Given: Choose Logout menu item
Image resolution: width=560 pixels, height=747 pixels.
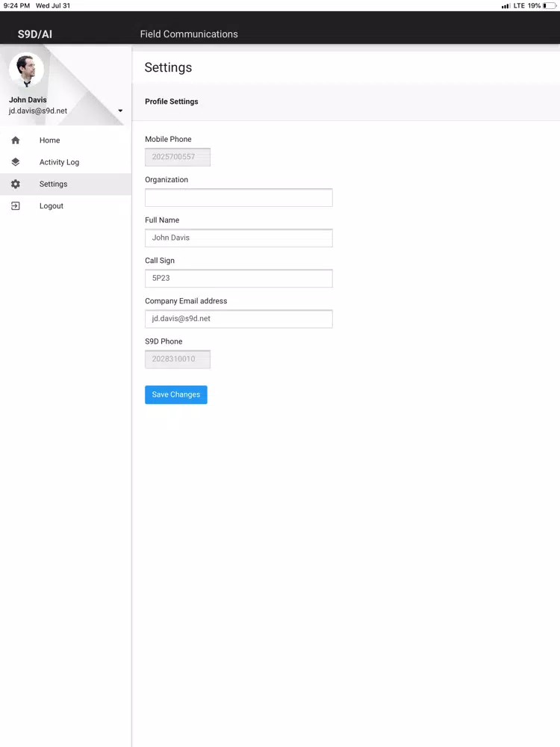Looking at the screenshot, I should coord(66,206).
